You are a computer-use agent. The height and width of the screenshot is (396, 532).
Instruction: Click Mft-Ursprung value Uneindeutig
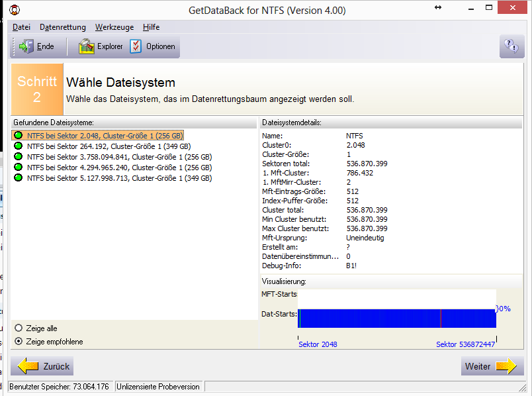(365, 238)
